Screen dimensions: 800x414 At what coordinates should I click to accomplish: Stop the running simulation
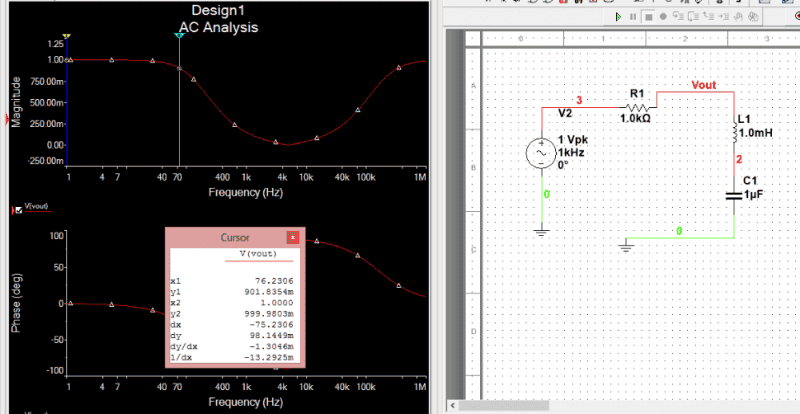pos(649,17)
